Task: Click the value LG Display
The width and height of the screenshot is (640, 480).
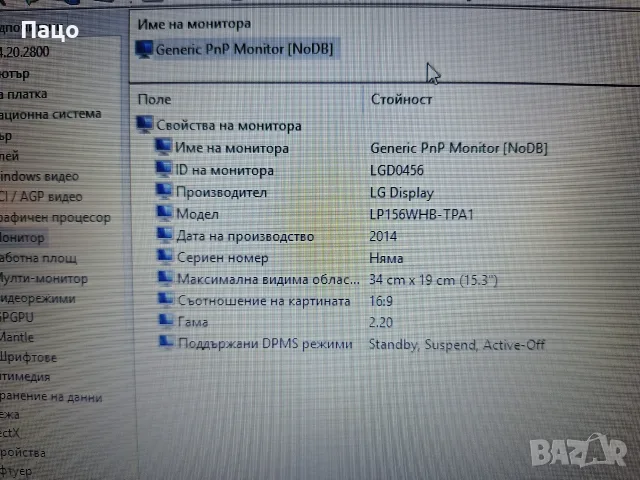Action: tap(402, 193)
